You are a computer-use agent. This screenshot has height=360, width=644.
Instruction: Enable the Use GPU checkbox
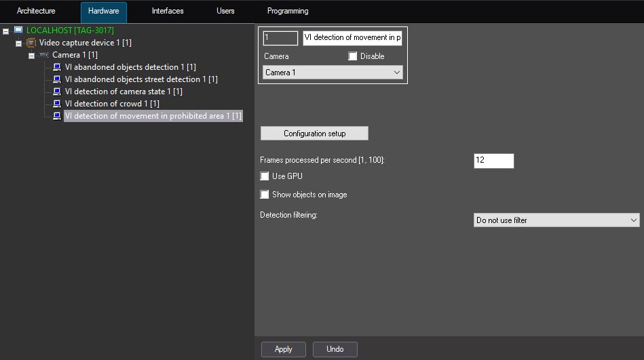tap(265, 176)
